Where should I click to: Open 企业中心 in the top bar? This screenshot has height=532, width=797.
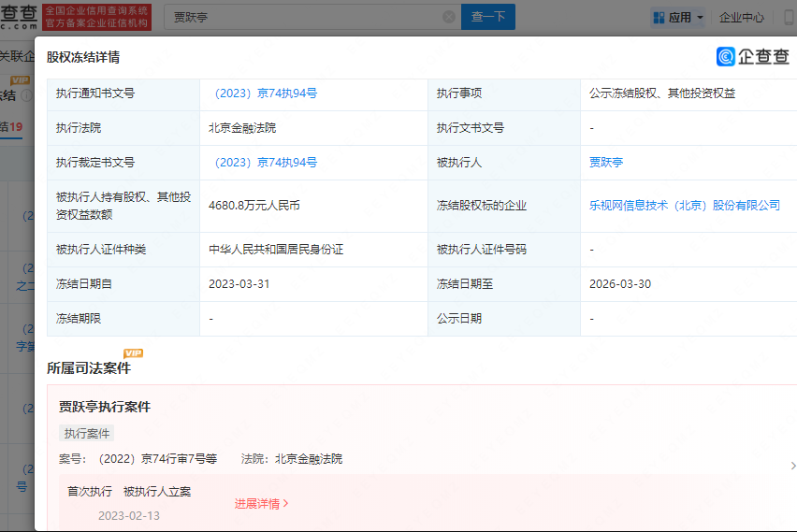pos(741,17)
